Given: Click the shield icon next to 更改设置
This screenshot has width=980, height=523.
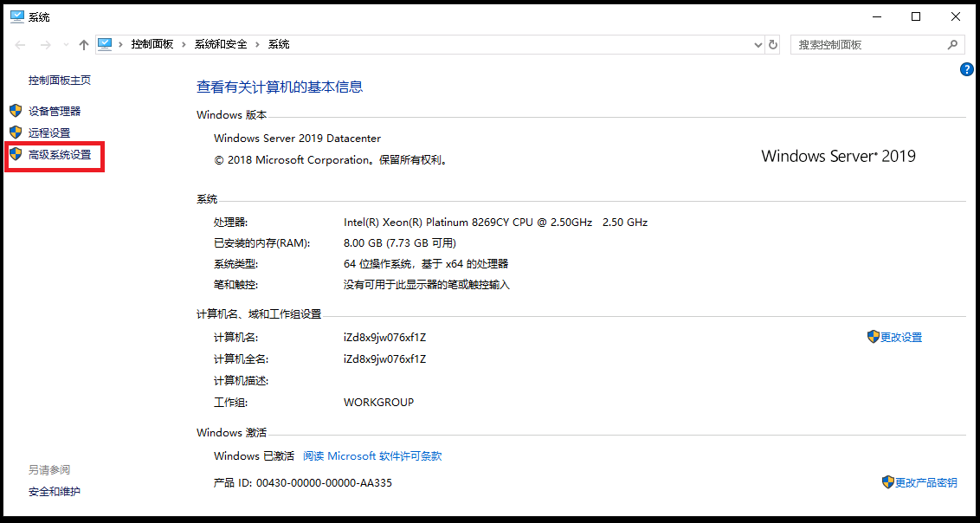Looking at the screenshot, I should click(874, 337).
